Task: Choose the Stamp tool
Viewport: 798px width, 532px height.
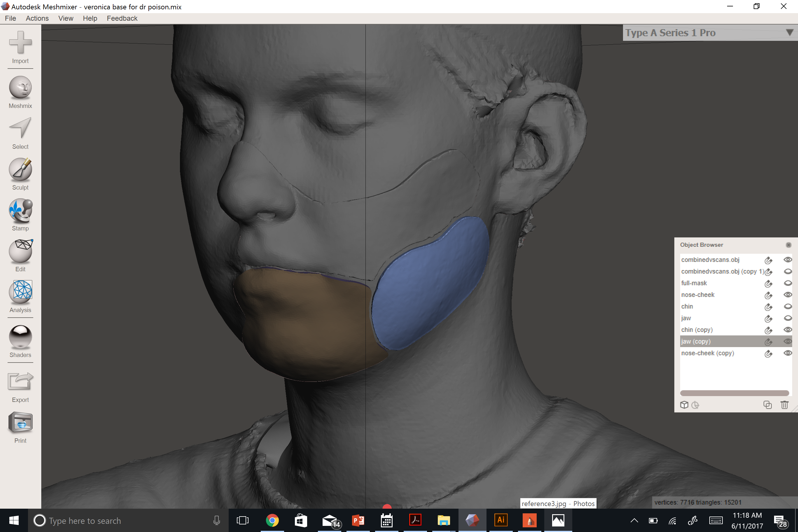Action: coord(20,215)
